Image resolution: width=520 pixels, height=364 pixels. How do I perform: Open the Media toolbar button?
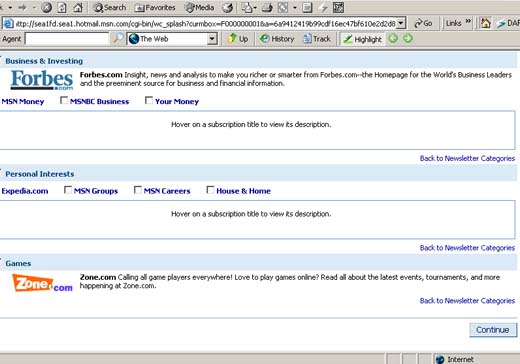pyautogui.click(x=200, y=7)
